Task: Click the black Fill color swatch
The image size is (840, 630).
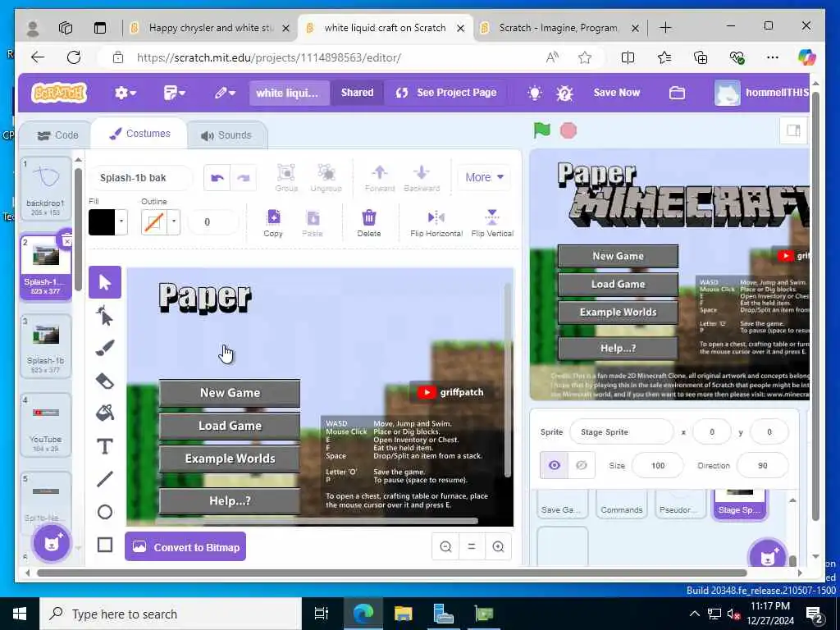Action: click(102, 221)
